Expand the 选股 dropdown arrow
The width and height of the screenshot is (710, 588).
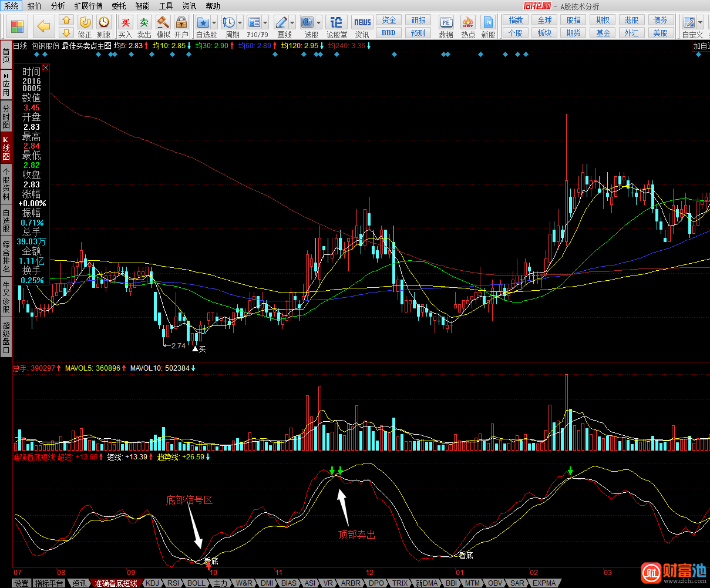(x=318, y=23)
